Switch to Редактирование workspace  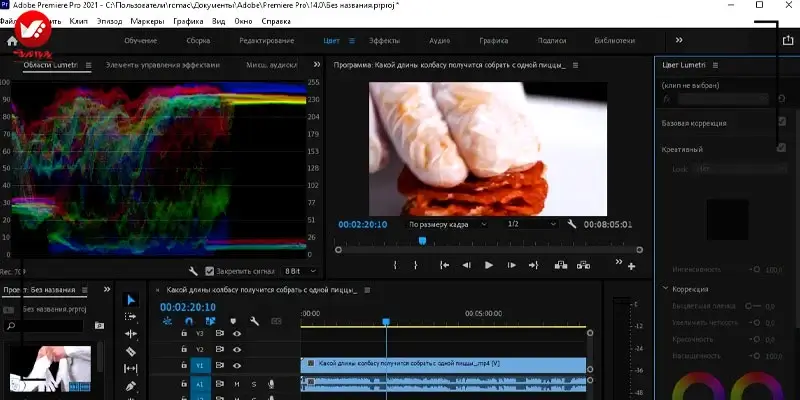pos(267,41)
